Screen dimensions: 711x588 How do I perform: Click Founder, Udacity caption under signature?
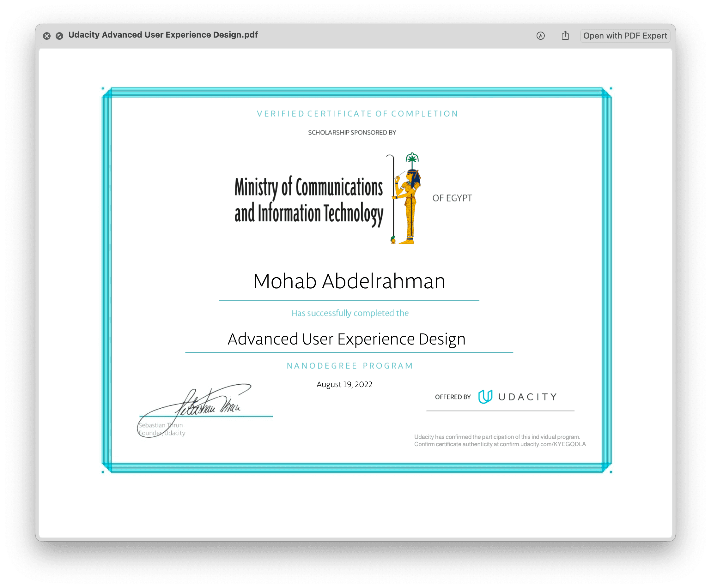[162, 433]
